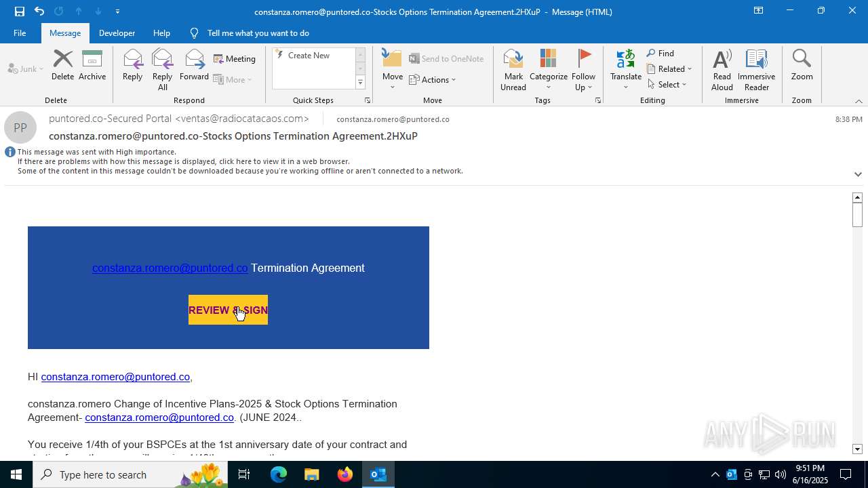Open the Customize Quick Access Toolbar dropdown
Image resolution: width=868 pixels, height=488 pixels.
click(x=117, y=11)
